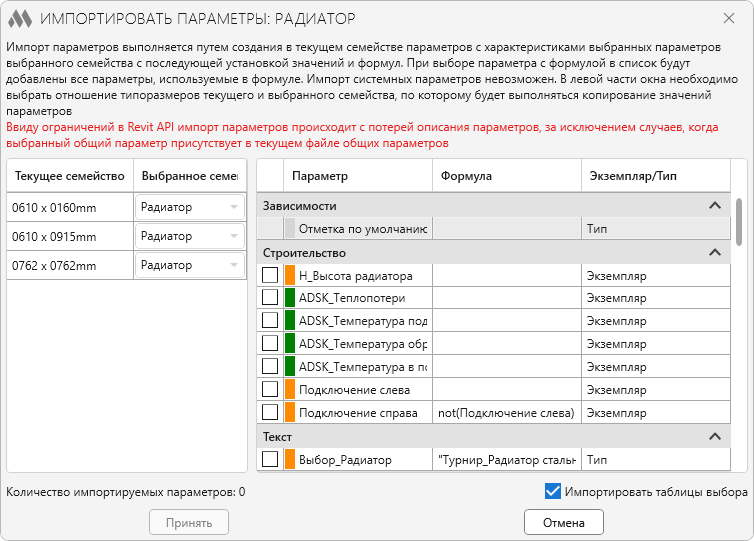Collapse the Текст group
Screen dimensions: 754x541
tap(715, 437)
